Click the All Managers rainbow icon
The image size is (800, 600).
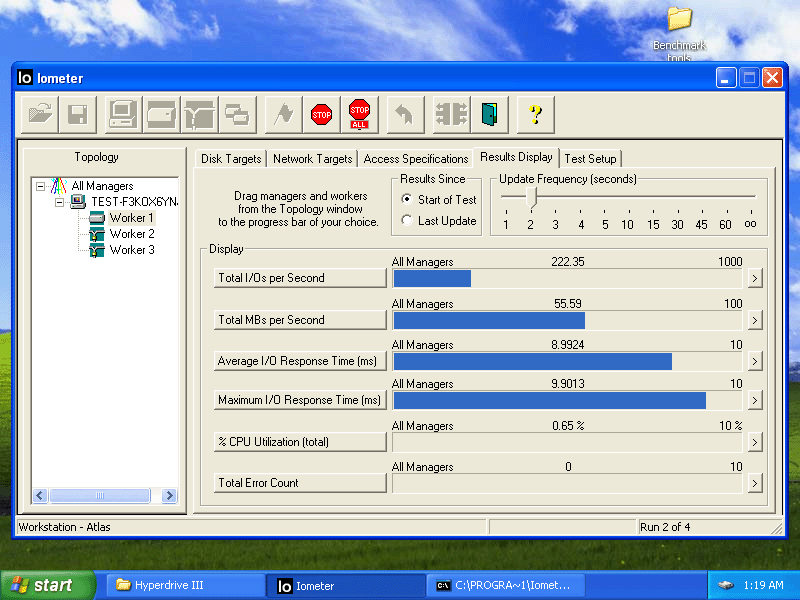[x=59, y=186]
